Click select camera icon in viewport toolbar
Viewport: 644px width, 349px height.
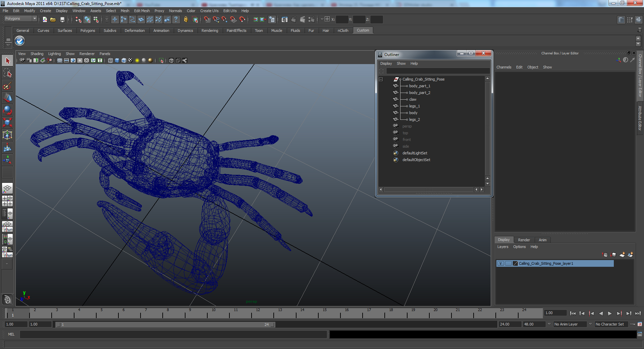pos(22,60)
